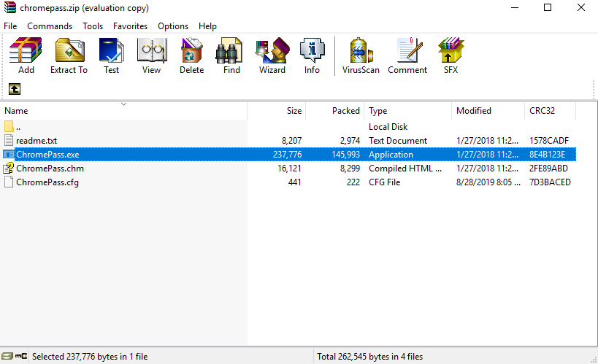Viewport: 598px width, 364px height.
Task: Click the ChromePass.cfg file icon
Action: pyautogui.click(x=9, y=182)
